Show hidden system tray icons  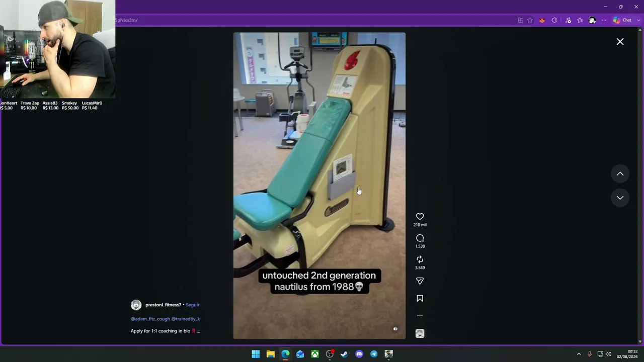click(579, 354)
